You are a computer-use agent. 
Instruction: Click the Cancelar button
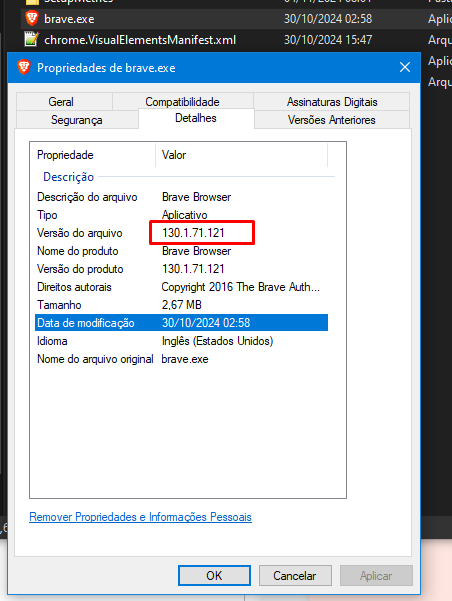click(x=295, y=575)
